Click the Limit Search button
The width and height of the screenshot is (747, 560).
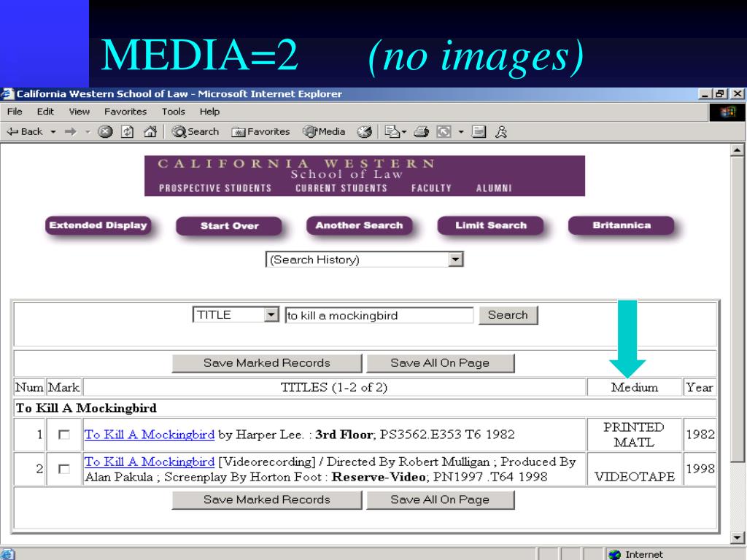(x=491, y=226)
